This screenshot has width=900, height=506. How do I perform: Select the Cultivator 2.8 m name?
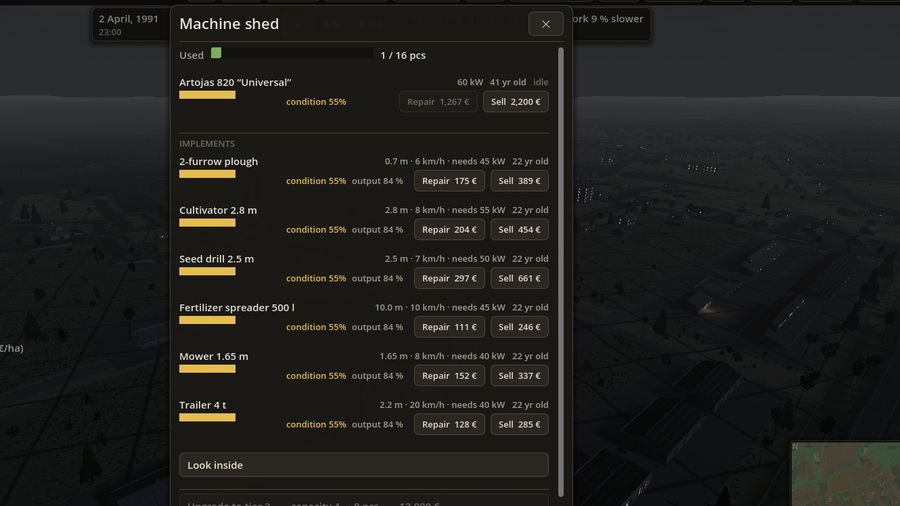pyautogui.click(x=218, y=210)
